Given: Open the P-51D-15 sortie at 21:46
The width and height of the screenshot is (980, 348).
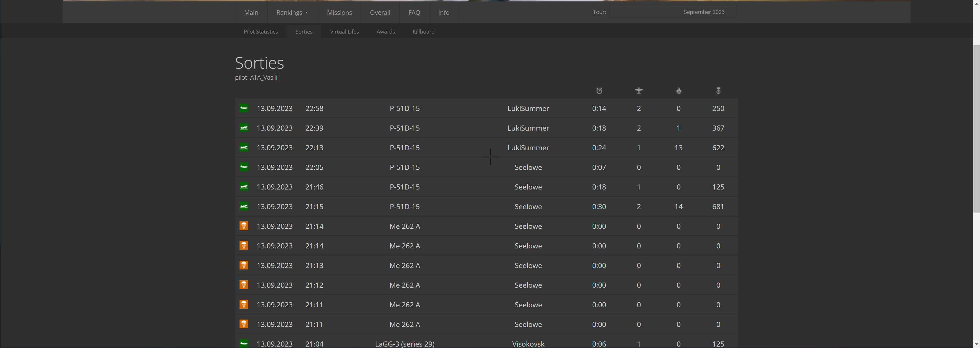Looking at the screenshot, I should (x=404, y=187).
